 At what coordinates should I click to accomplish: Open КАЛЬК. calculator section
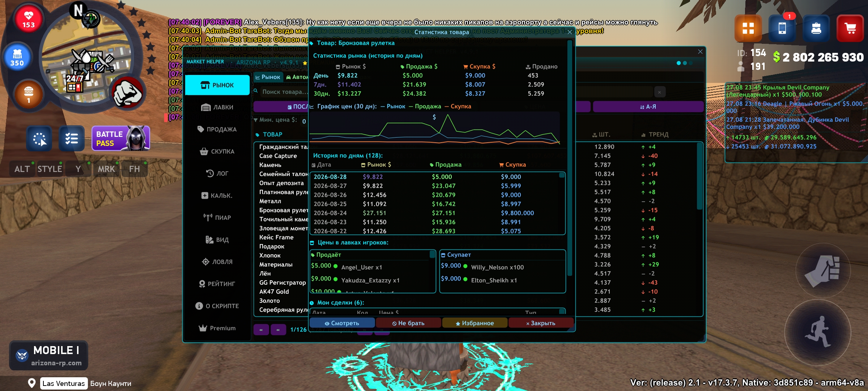217,195
